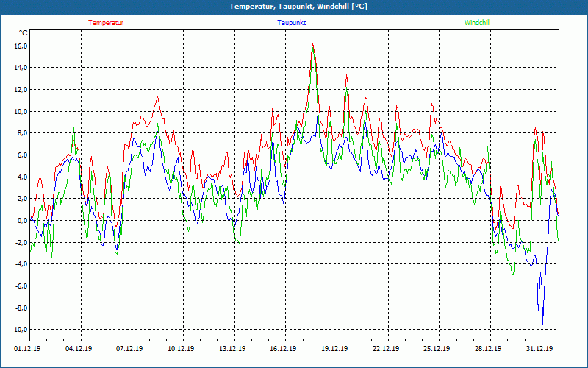Viewport: 588px width, 368px height.
Task: Click the '10,0' y-axis value
Action: coord(21,112)
